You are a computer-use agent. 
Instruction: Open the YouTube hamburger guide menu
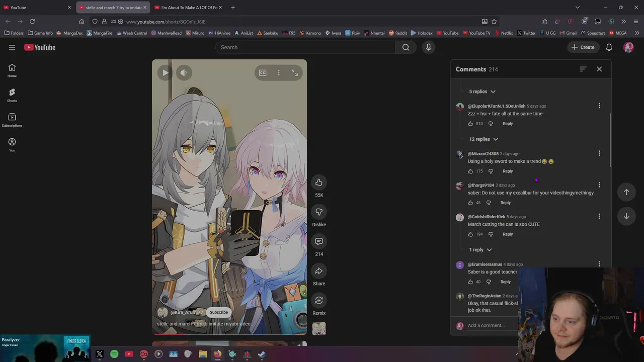pyautogui.click(x=12, y=47)
